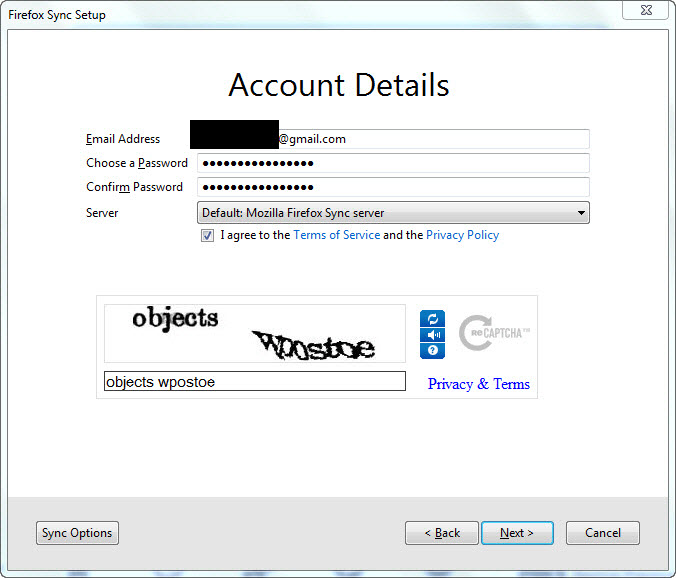Click the Confirm Password label
The width and height of the screenshot is (676, 578).
click(x=135, y=187)
